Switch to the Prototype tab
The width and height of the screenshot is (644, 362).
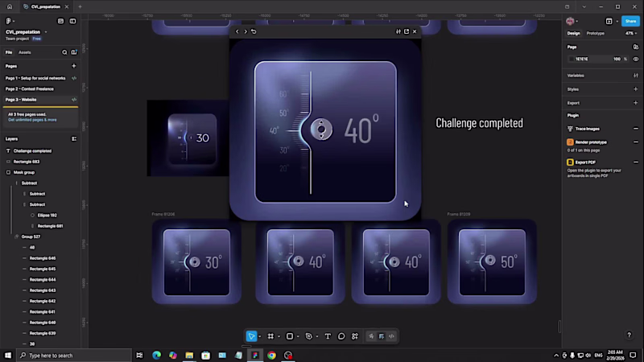596,33
